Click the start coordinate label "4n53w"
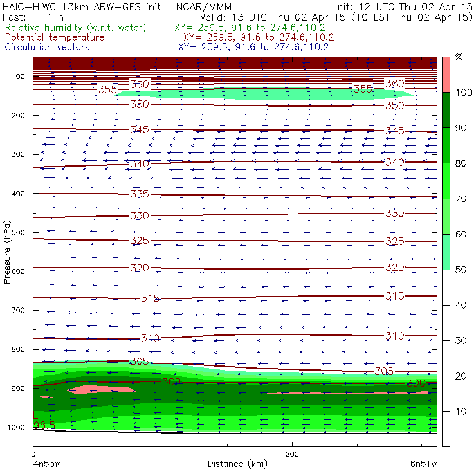Image resolution: width=476 pixels, height=476 pixels. coord(46,464)
